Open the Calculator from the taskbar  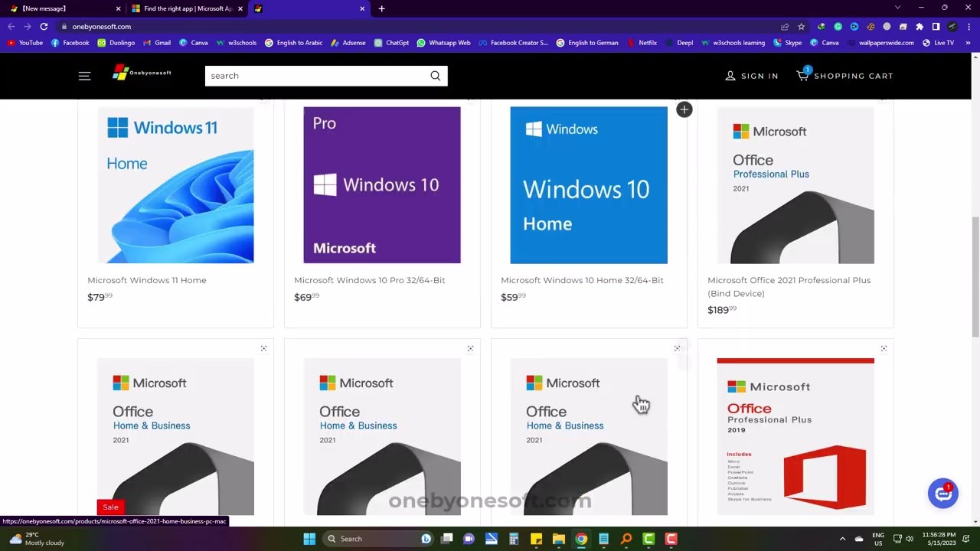point(514,539)
